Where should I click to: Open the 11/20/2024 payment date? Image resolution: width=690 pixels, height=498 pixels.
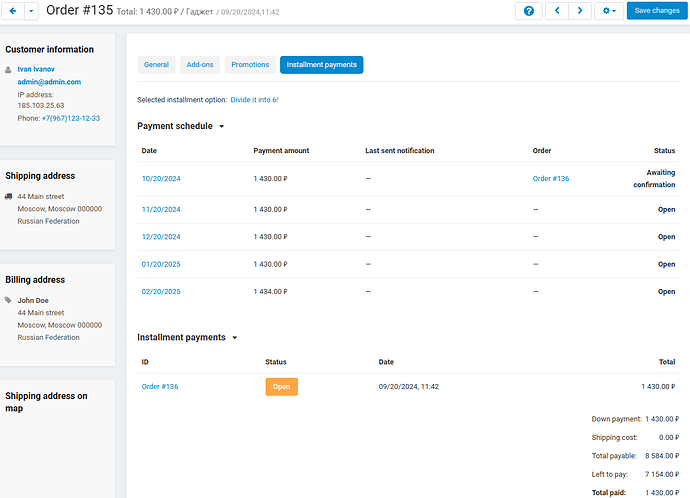pos(161,209)
